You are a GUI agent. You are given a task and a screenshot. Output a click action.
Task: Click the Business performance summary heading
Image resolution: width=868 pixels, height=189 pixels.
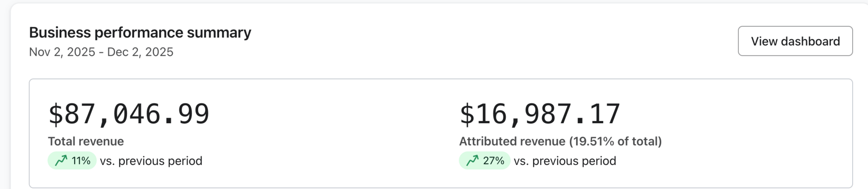(x=140, y=33)
